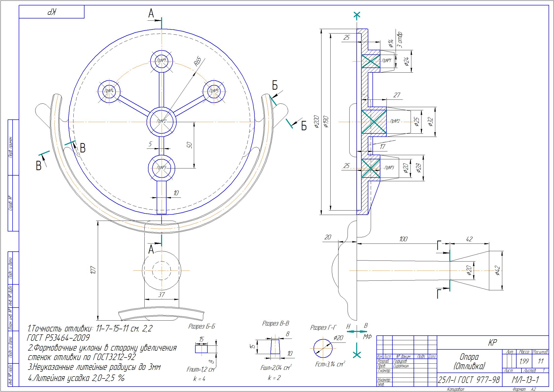Click the ПрN°4 left boss circle

pos(109,91)
